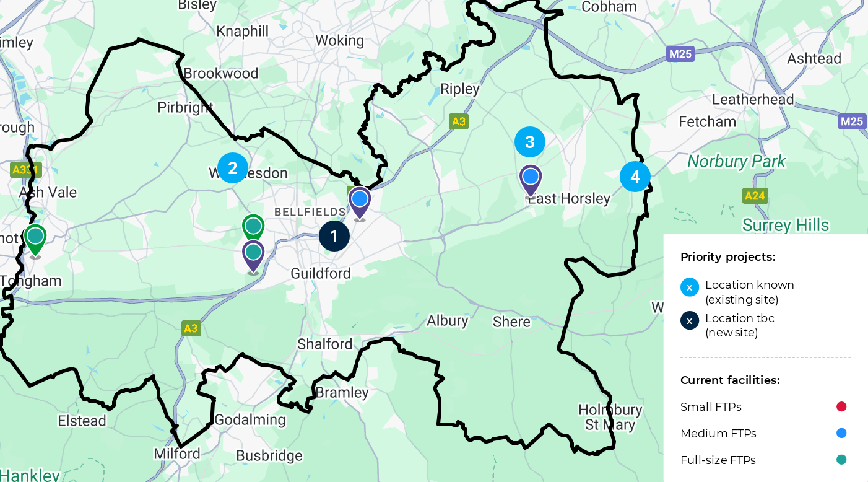Click the red Small FTPs legend dot
This screenshot has height=482, width=868.
(841, 407)
